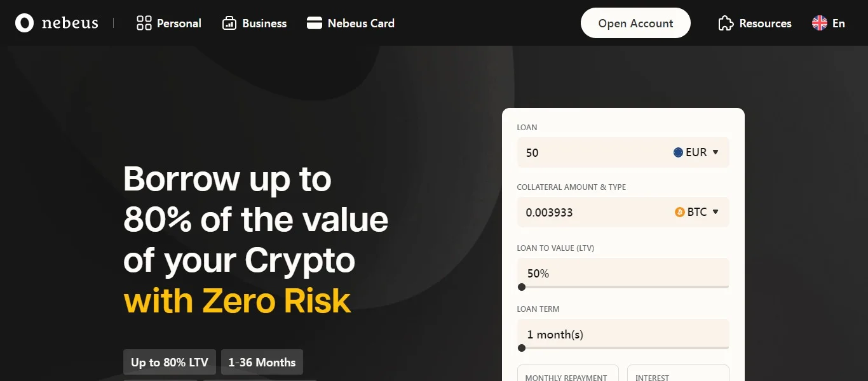Expand the EUR currency dropdown arrow
This screenshot has width=868, height=381.
point(715,152)
